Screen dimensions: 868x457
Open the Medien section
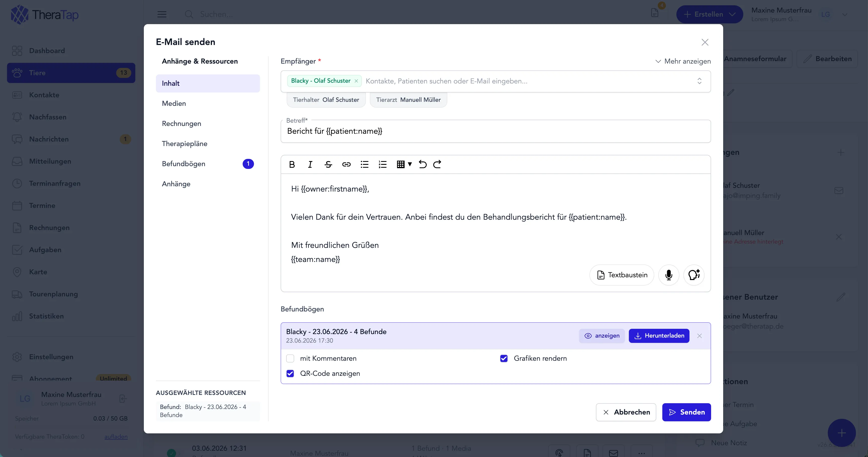(x=208, y=103)
